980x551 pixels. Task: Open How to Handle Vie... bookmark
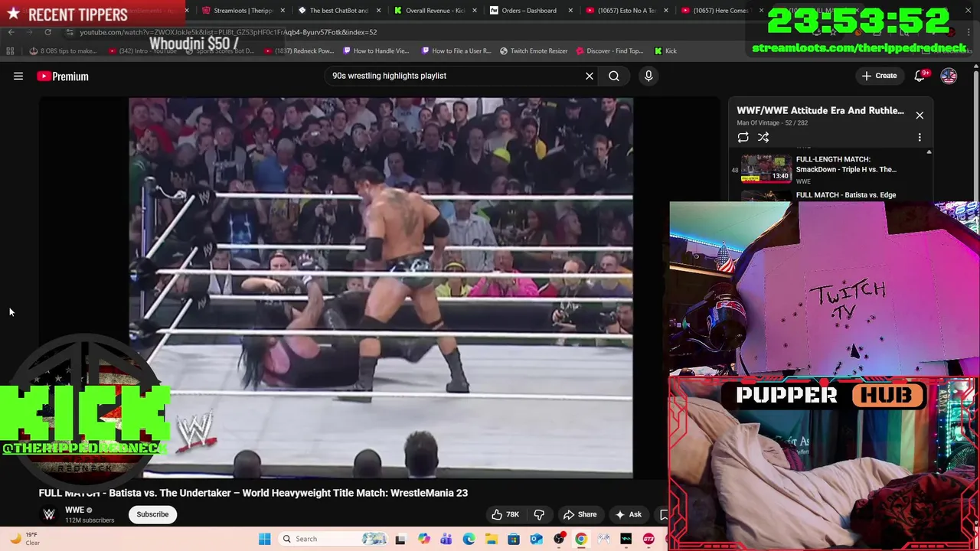tap(376, 51)
